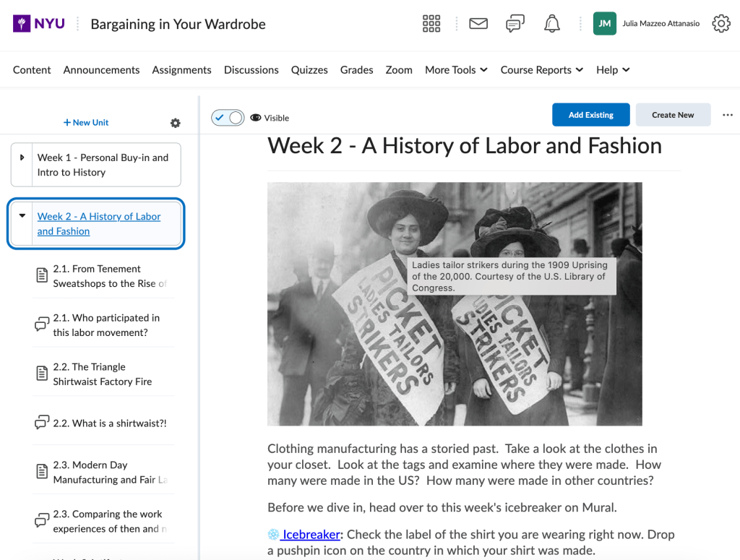Select 2.2. The Triangle Shirtwaist Factory Fire
Image resolution: width=740 pixels, height=560 pixels.
pyautogui.click(x=102, y=374)
